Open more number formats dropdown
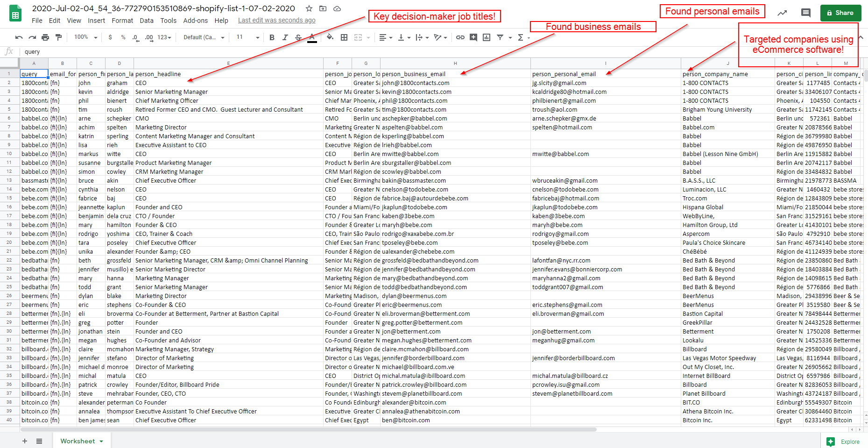Screen dimensions: 868x448 (x=164, y=37)
